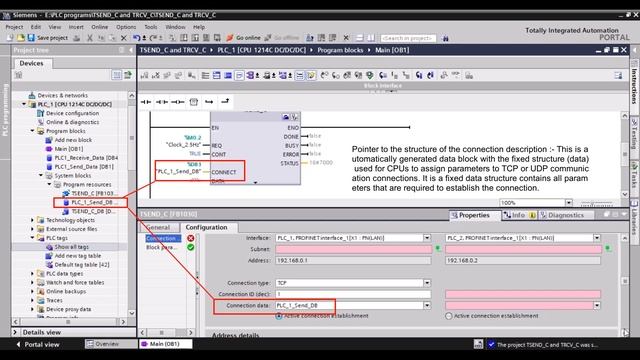
Task: Click the insert network icon in editor toolbar
Action: pos(144,76)
